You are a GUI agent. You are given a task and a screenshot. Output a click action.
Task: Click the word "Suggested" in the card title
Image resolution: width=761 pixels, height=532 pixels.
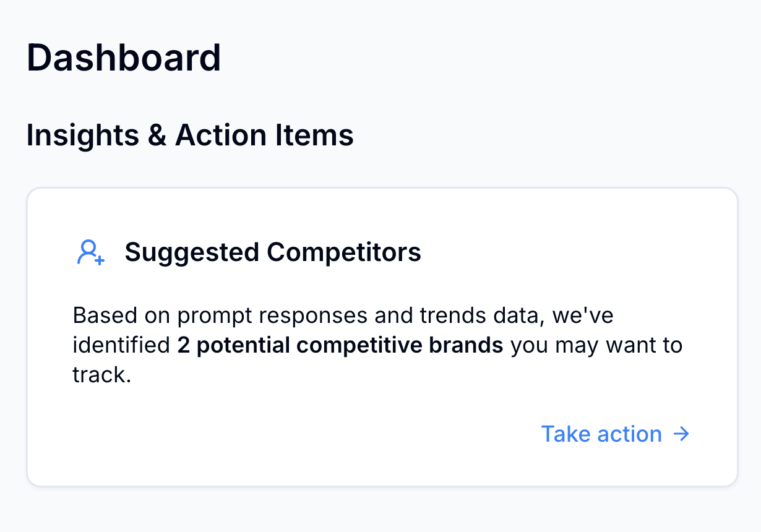[192, 252]
